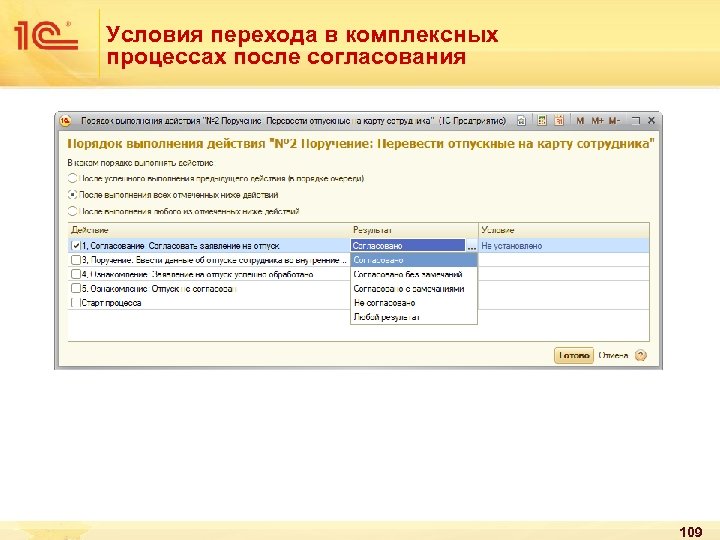Choose 'Согласовано' in the dropdown list
Viewport: 720px width, 540px height.
pyautogui.click(x=414, y=260)
